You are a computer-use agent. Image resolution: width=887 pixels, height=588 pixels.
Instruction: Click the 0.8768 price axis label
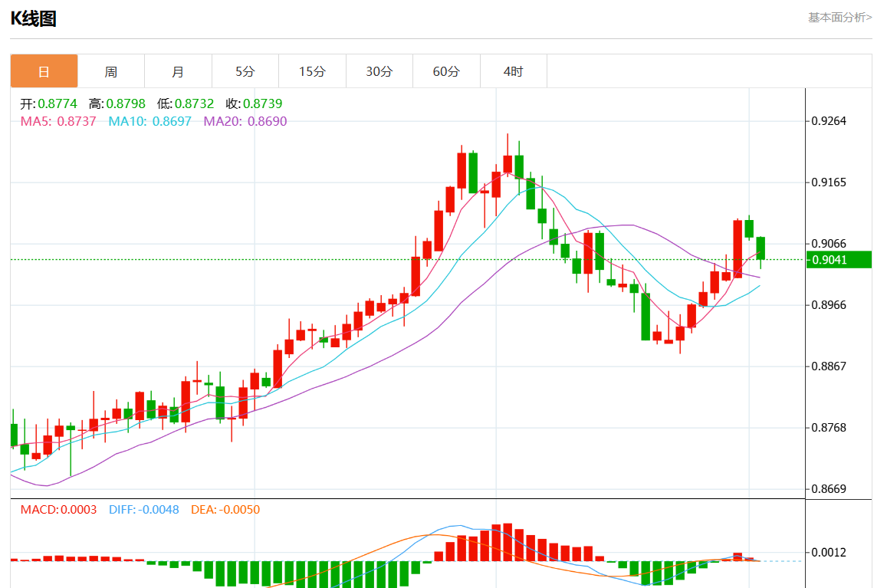point(829,427)
